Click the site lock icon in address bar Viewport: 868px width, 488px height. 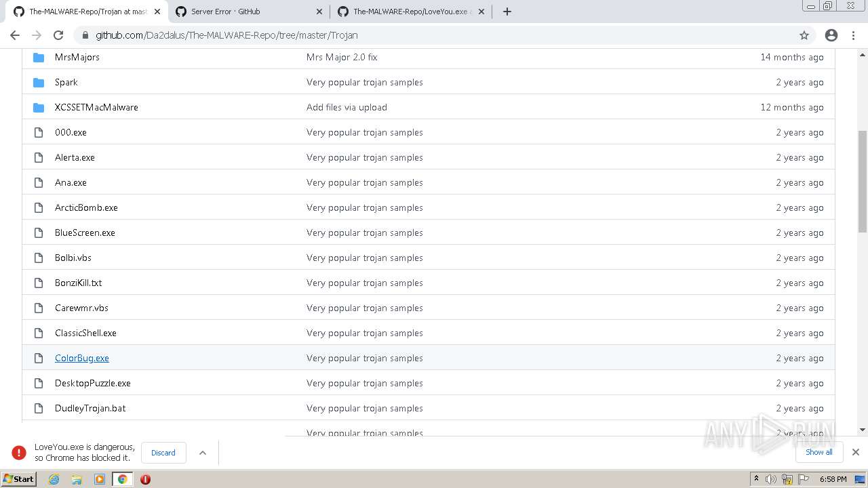click(x=85, y=35)
